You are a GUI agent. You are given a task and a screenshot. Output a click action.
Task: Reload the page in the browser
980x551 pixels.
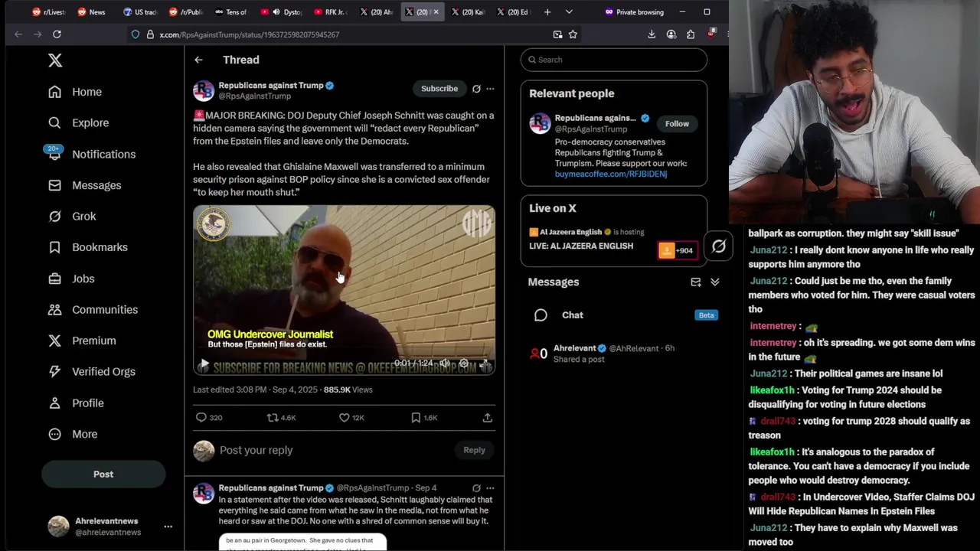click(57, 34)
